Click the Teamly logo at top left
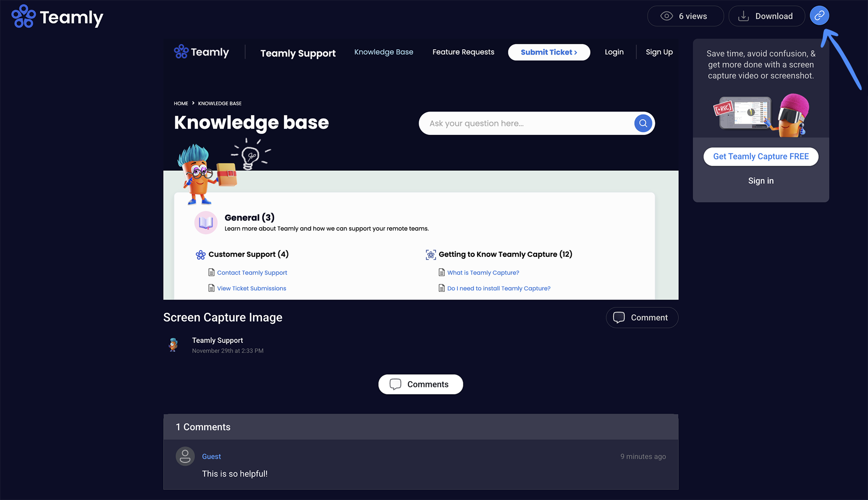Screen dimensions: 868x500 [57, 17]
